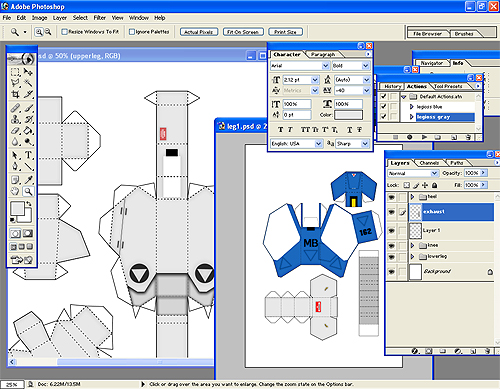The image size is (500, 389).
Task: Open the Layer menu
Action: (x=60, y=18)
